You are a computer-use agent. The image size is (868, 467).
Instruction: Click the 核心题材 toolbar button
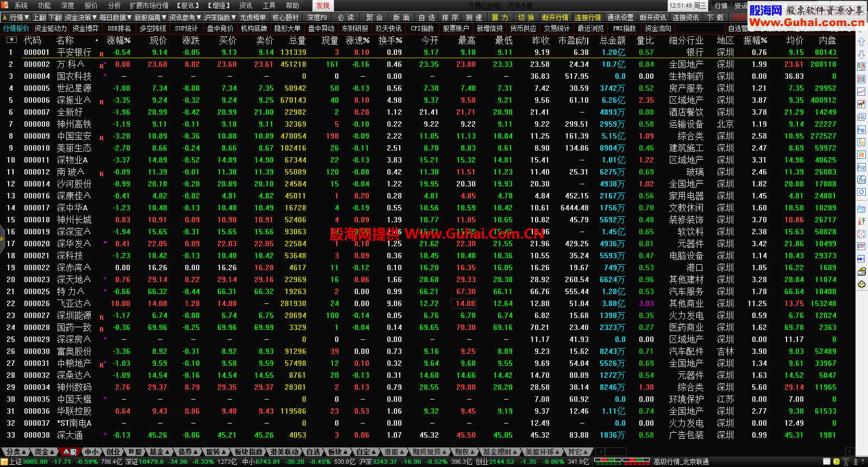286,17
